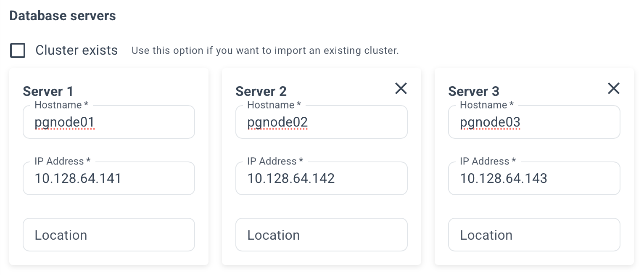
Task: Edit Server 2 Hostname field pgnode02
Action: [x=322, y=122]
